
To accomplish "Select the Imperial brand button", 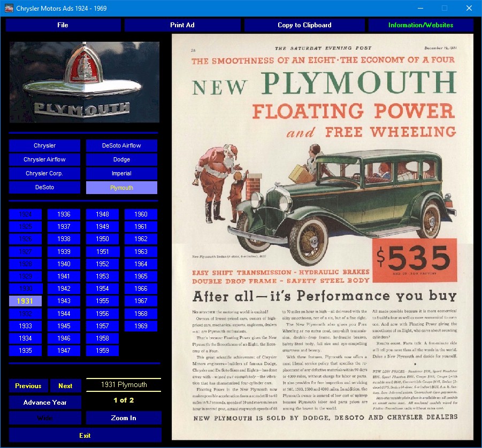I will [x=121, y=173].
